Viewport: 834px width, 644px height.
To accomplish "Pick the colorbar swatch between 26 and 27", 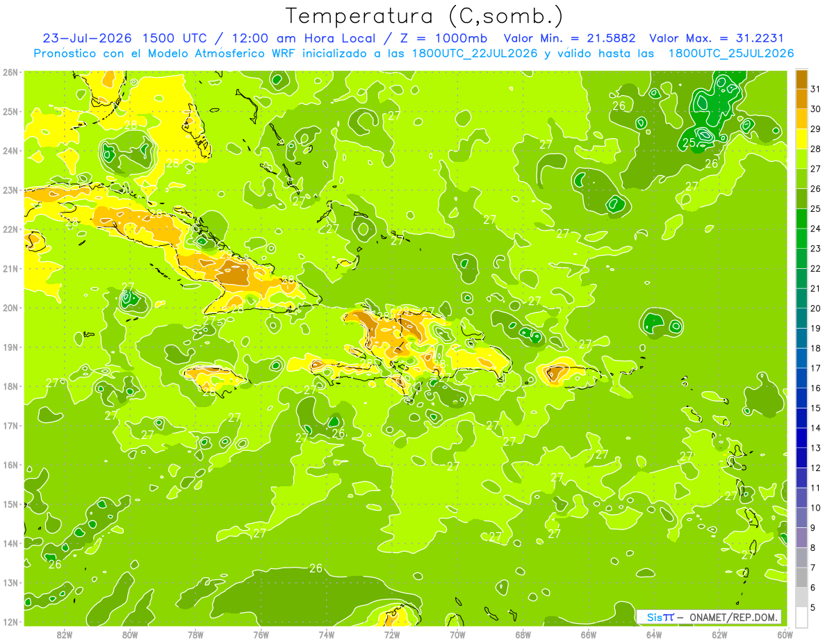I will click(801, 179).
